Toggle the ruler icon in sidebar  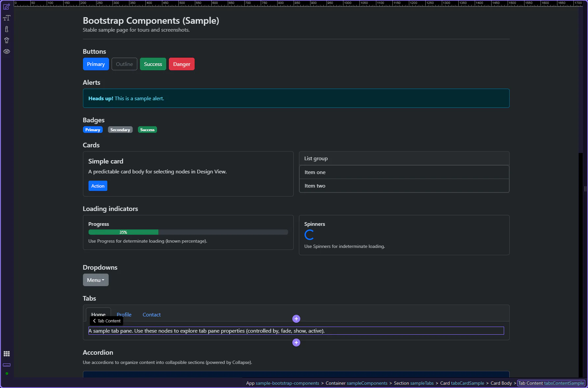pyautogui.click(x=7, y=365)
